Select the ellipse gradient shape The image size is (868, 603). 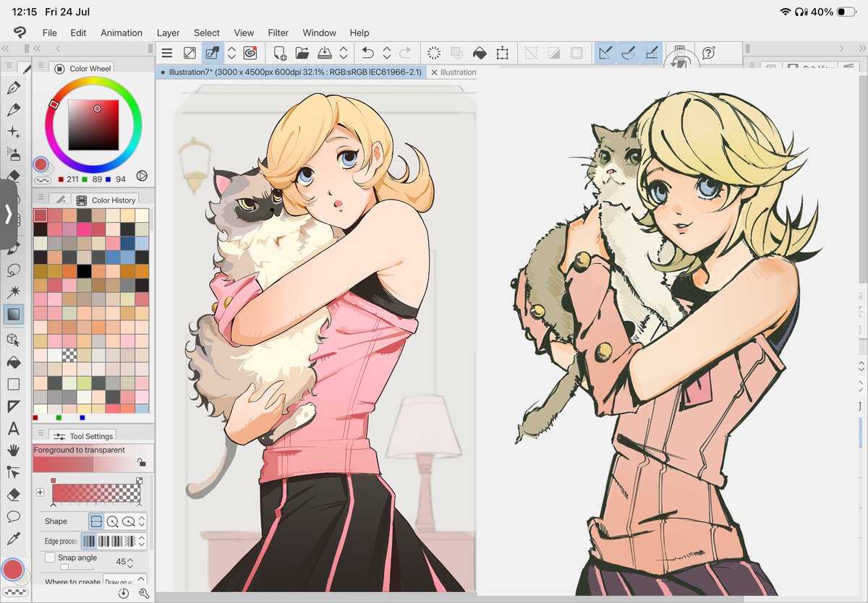click(x=128, y=521)
